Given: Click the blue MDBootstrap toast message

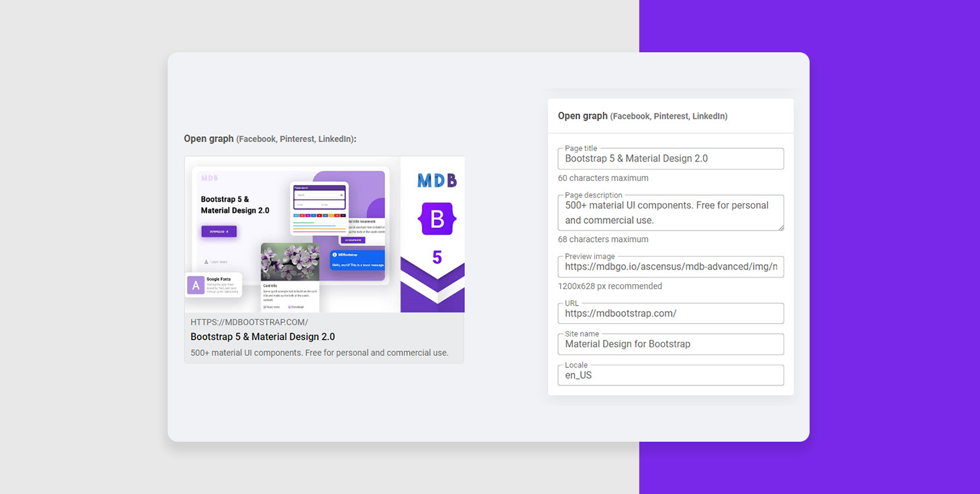Looking at the screenshot, I should [357, 260].
